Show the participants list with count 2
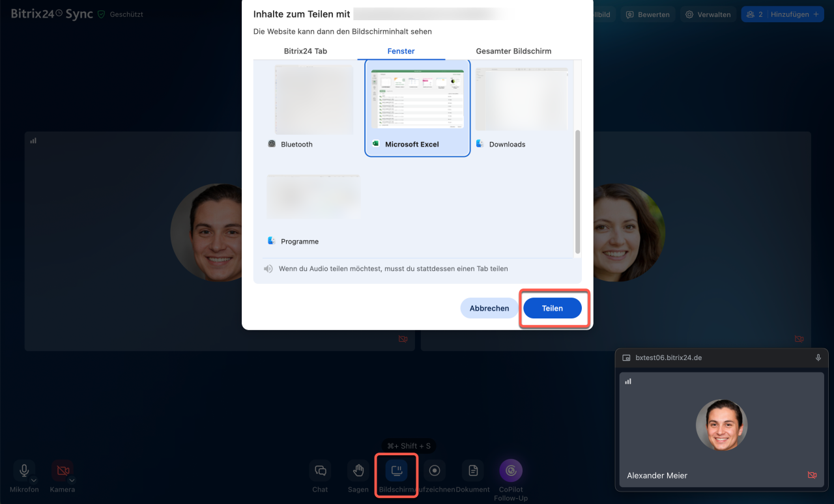Screen dimensions: 834x504 (x=755, y=14)
